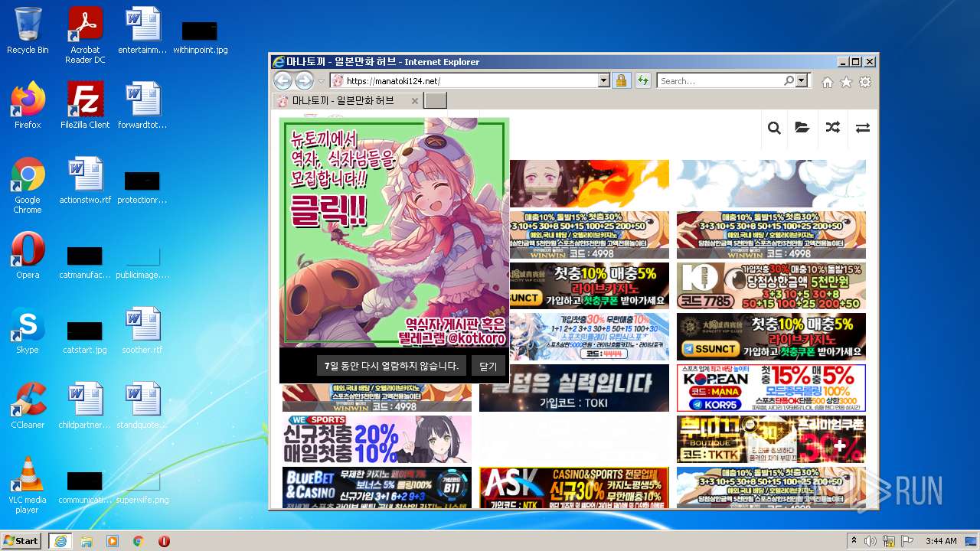Screen dimensions: 980x551
Task: Open a new blank tab
Action: tap(435, 101)
